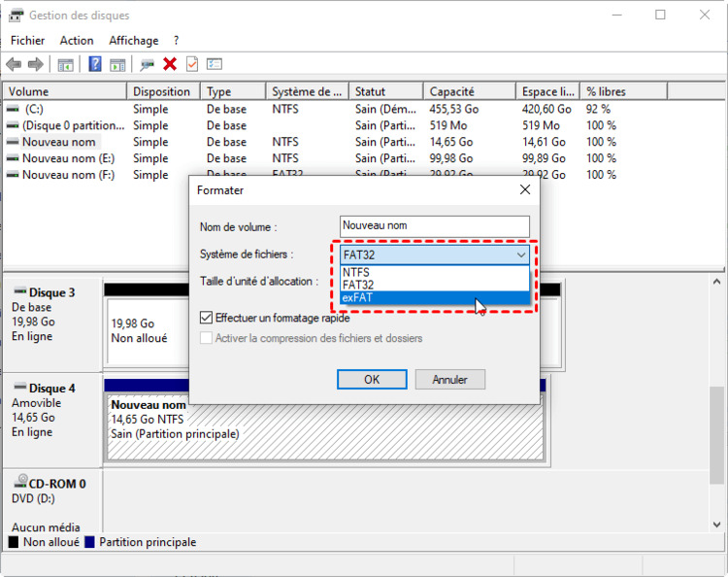Click the drive icon of the (C:) row
The image size is (728, 577).
click(13, 109)
